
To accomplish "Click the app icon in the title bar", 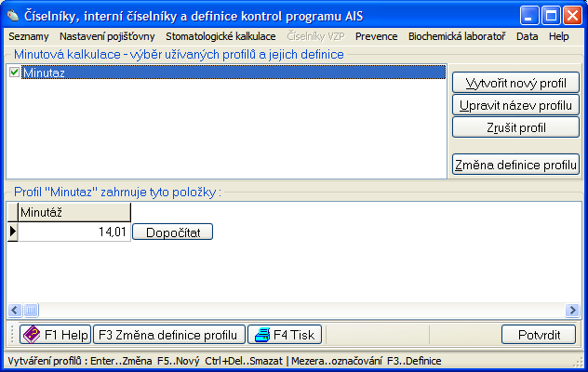I will (13, 15).
